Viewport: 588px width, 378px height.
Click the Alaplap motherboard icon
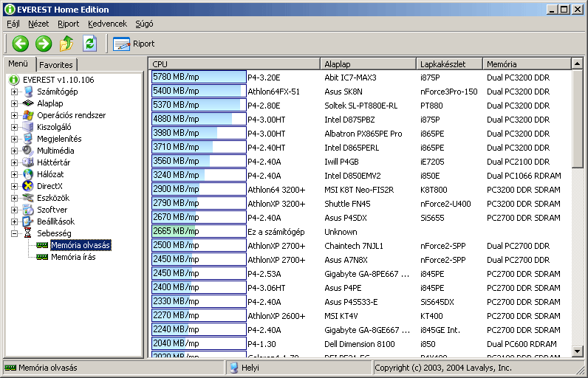(28, 103)
